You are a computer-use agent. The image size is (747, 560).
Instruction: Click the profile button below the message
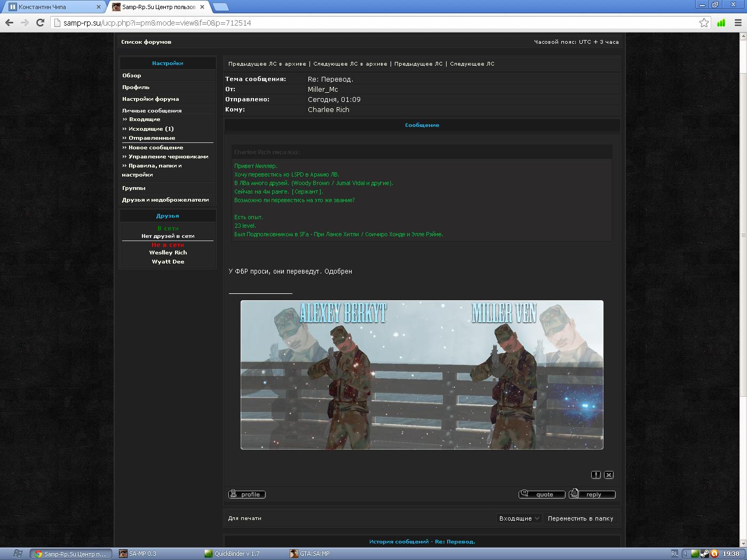[x=247, y=494]
